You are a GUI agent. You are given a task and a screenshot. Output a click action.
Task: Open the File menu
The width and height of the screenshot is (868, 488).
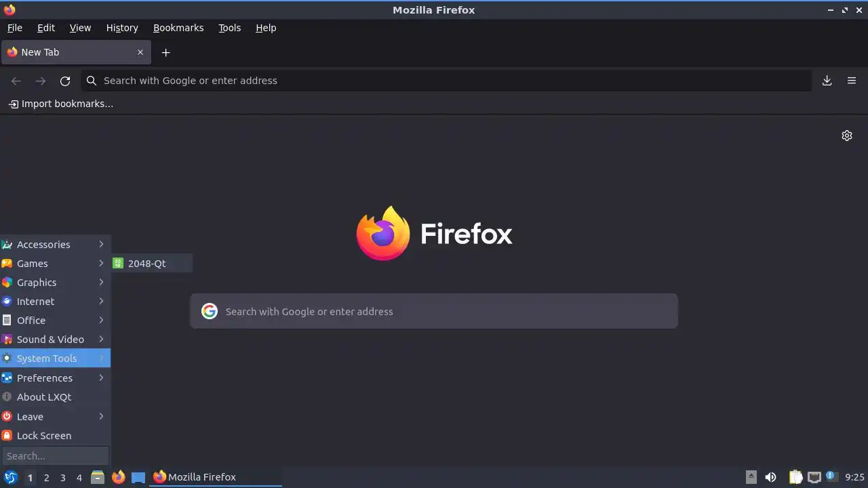[x=15, y=28]
